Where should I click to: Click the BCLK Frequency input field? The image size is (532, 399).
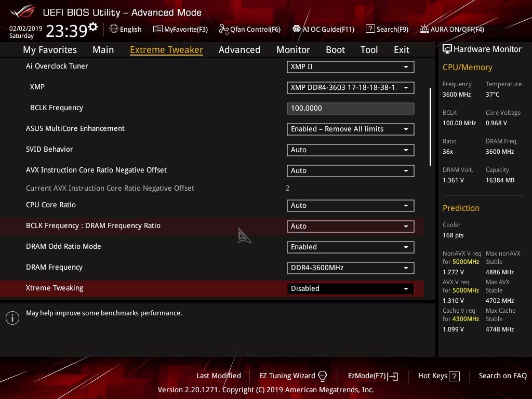pyautogui.click(x=351, y=108)
